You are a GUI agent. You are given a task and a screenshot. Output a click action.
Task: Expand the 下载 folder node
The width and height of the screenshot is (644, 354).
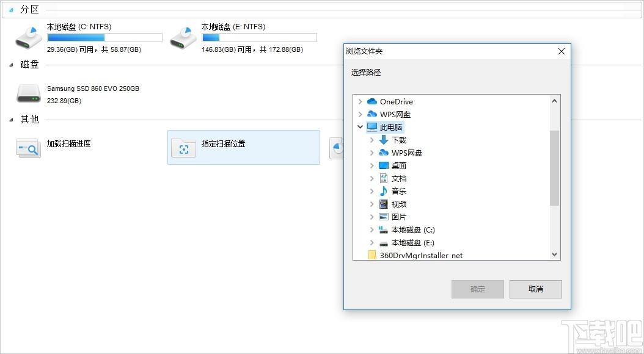371,140
